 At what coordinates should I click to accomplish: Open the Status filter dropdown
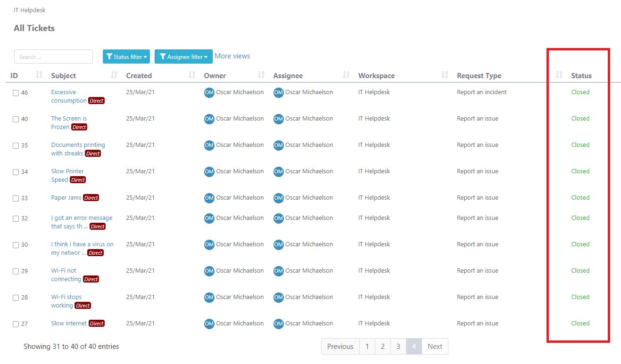(x=126, y=57)
